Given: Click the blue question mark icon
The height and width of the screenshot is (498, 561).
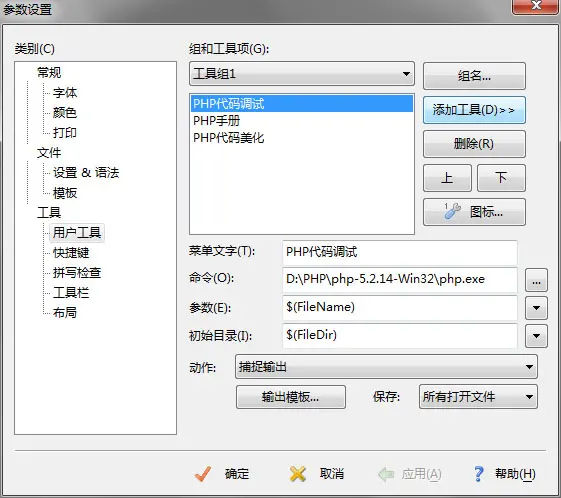Looking at the screenshot, I should (478, 474).
